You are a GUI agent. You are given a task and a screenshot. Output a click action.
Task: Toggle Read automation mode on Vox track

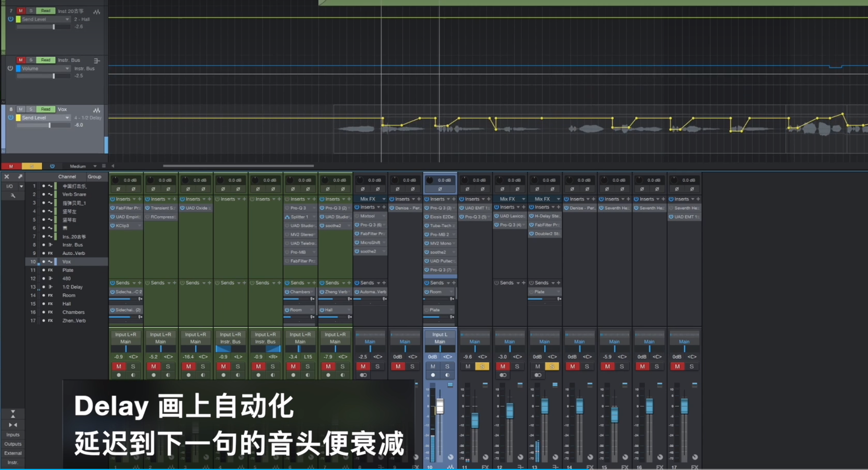point(46,109)
